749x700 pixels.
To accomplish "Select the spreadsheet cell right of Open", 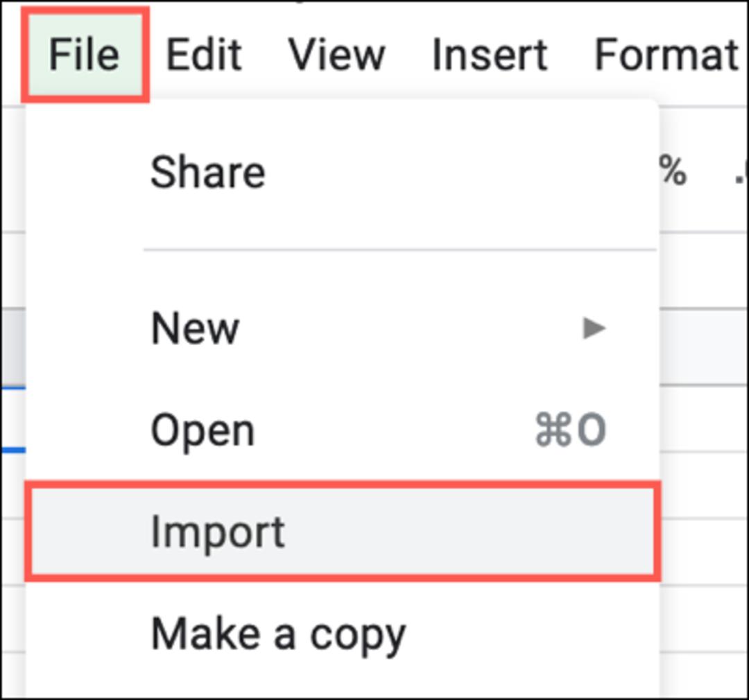I will point(704,419).
